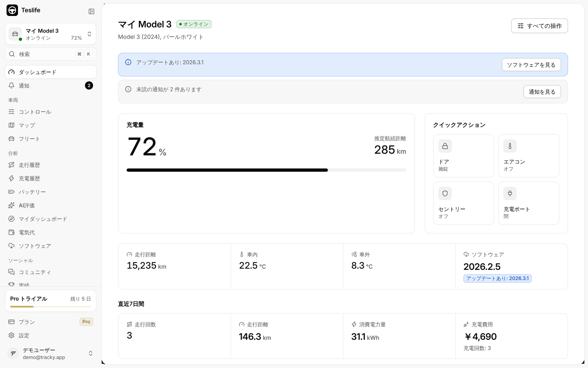Click the オンライン status badge
The image size is (588, 368).
point(194,24)
